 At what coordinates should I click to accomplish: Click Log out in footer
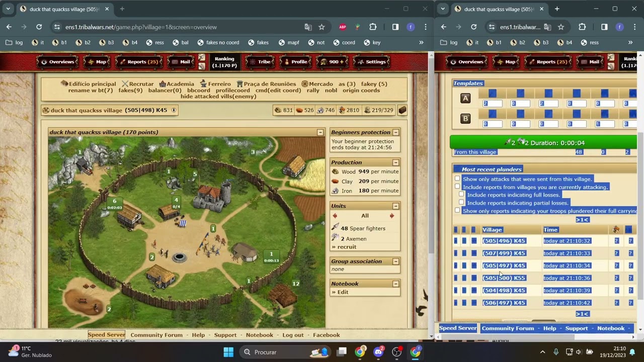(x=293, y=335)
